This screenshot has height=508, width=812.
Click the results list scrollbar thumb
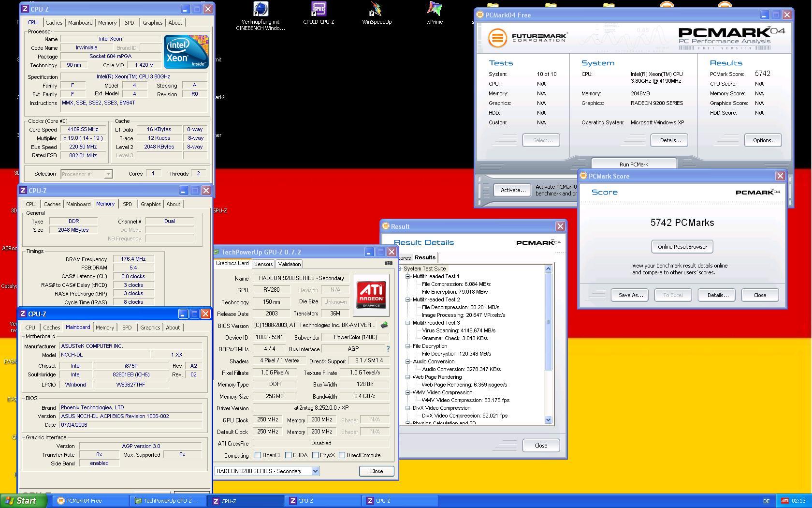[x=548, y=322]
